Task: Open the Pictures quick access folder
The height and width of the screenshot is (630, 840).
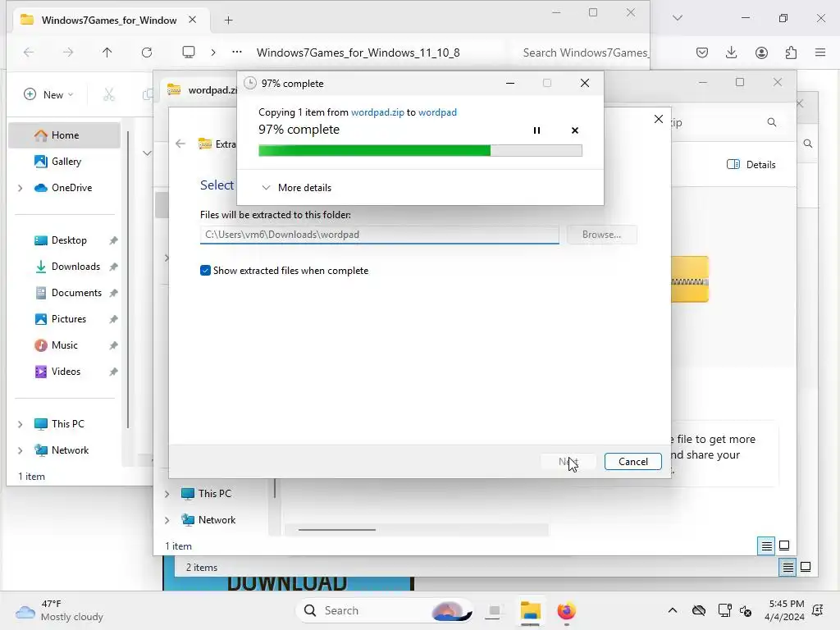Action: (68, 319)
